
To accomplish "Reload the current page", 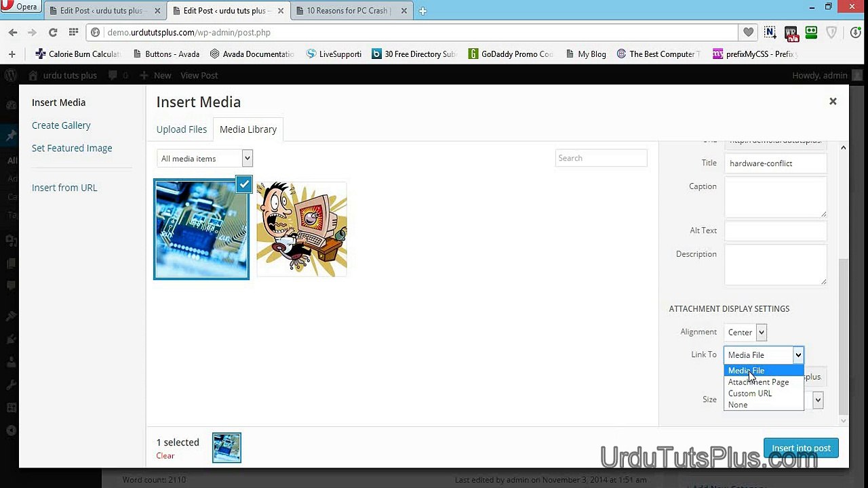I will (x=53, y=32).
